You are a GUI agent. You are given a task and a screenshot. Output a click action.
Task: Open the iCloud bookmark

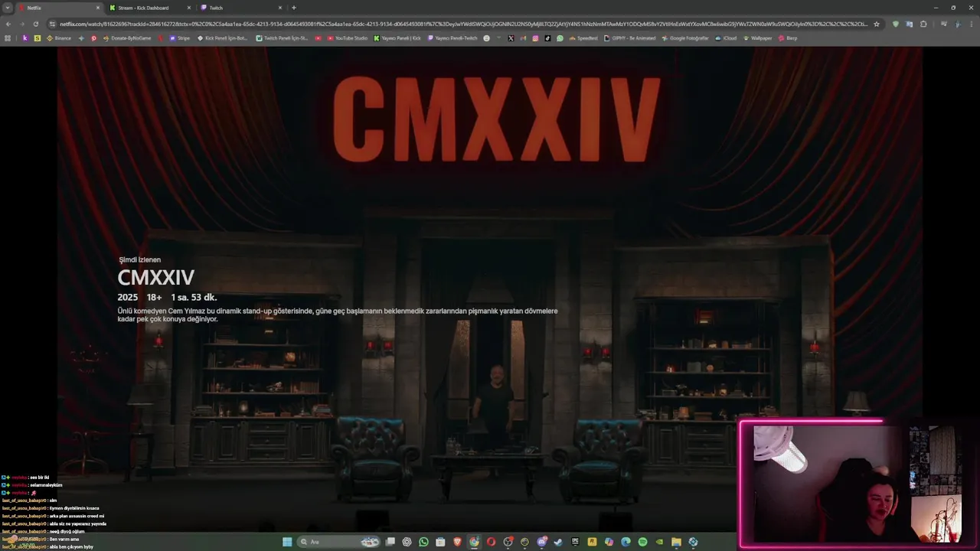pos(726,37)
